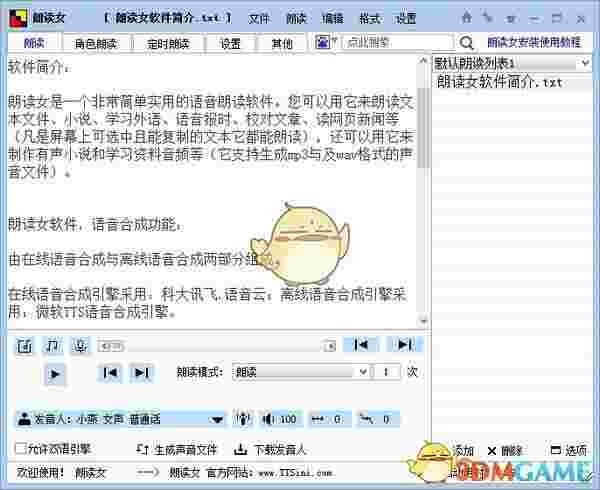The height and width of the screenshot is (490, 600).
Task: Click the leftmost boxed character icon above play
Action: click(24, 346)
